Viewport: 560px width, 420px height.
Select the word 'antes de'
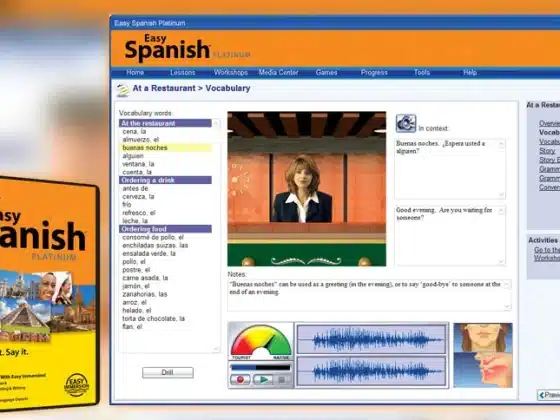(x=135, y=189)
